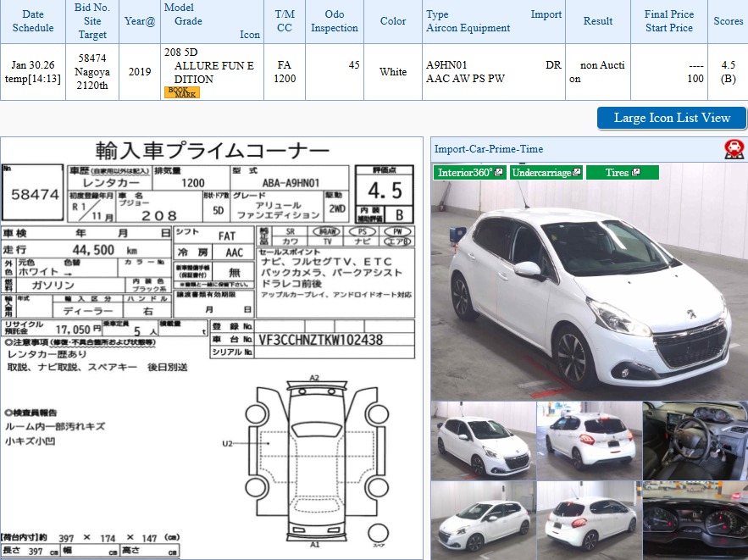
Task: Click the Large Icon List View button
Action: coord(672,118)
